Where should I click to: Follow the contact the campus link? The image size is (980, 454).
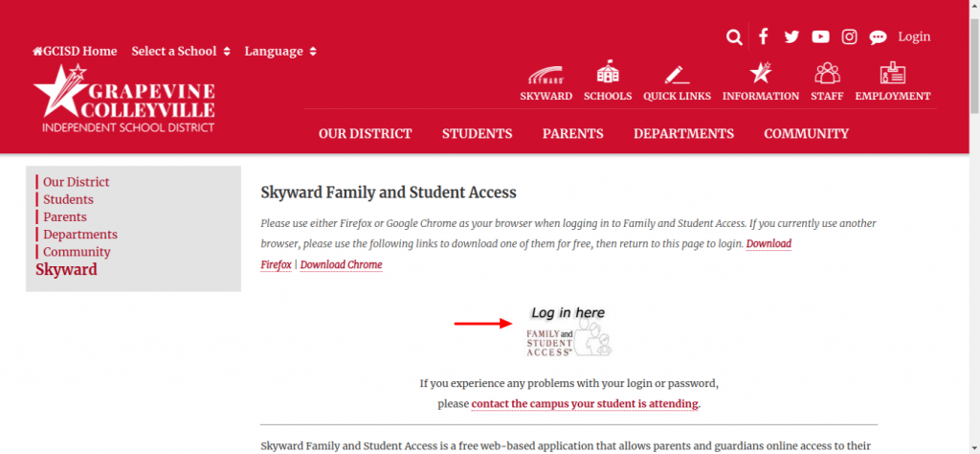pyautogui.click(x=585, y=404)
